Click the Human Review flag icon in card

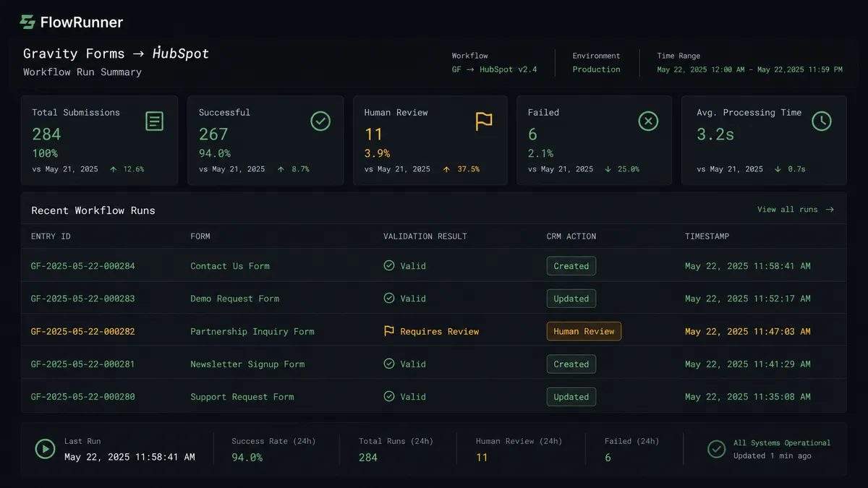(484, 121)
